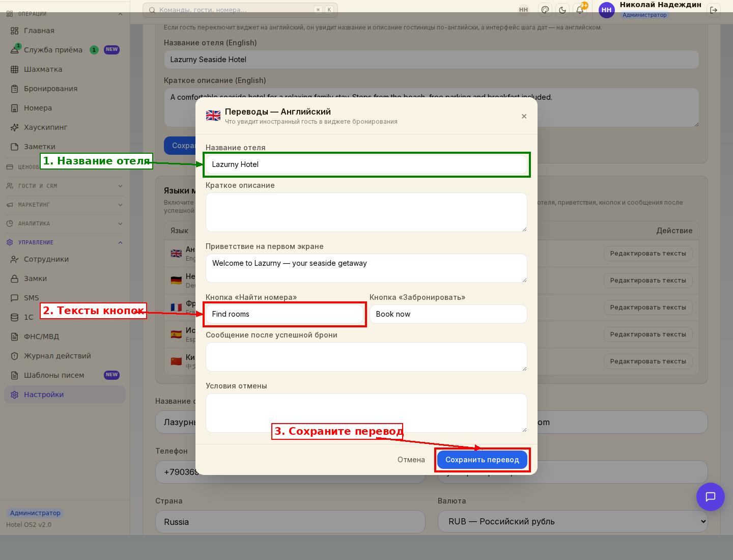Expand the Гости и CRM section
This screenshot has width=733, height=560.
[x=65, y=186]
